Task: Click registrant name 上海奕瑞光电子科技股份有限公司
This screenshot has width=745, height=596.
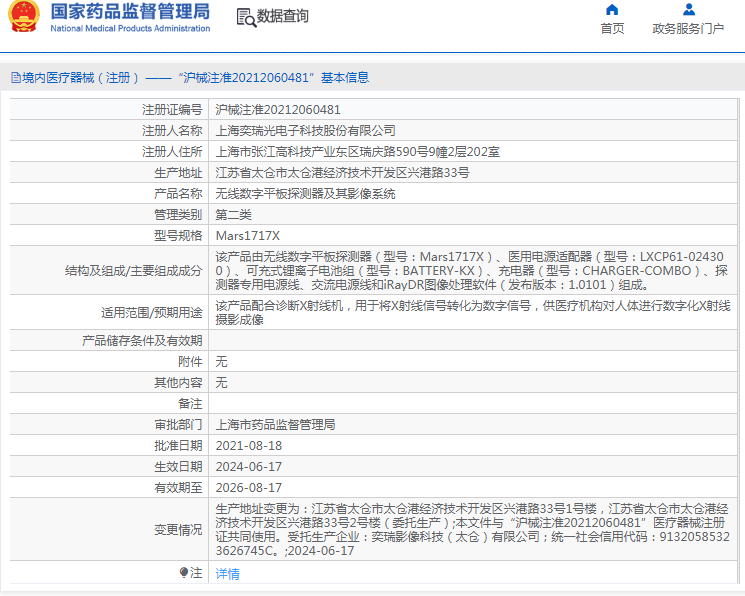Action: point(306,131)
